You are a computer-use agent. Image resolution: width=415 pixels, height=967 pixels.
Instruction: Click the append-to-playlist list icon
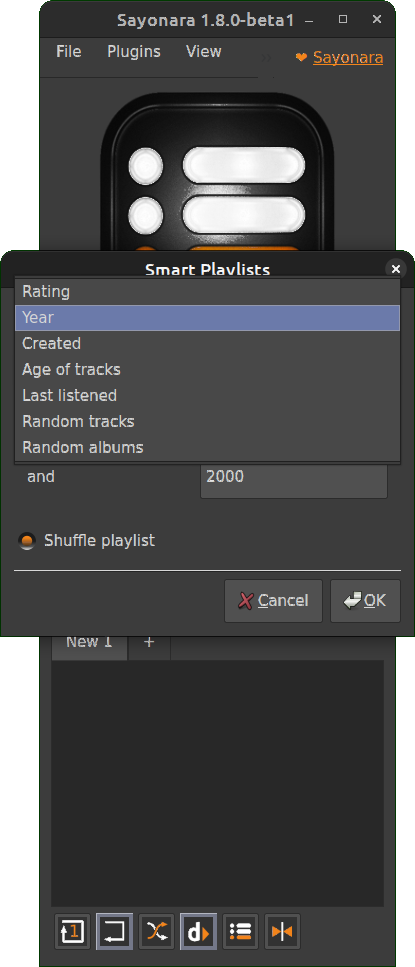point(240,931)
